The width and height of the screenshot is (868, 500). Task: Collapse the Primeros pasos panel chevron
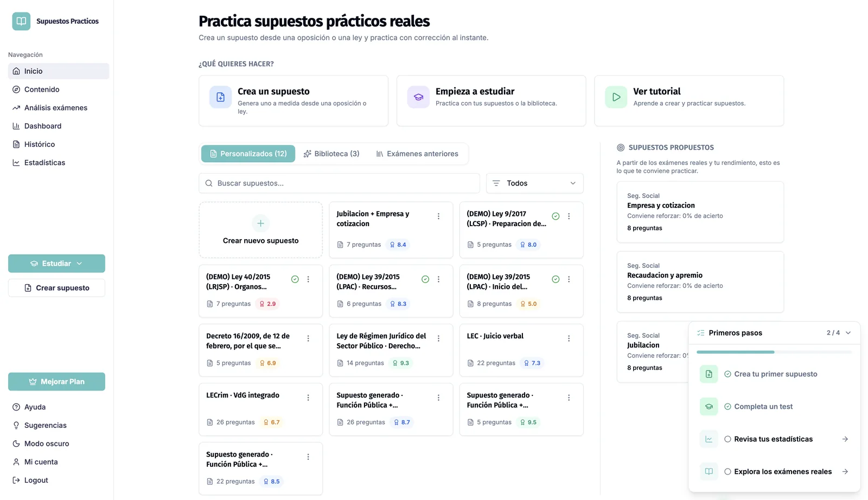click(x=848, y=333)
